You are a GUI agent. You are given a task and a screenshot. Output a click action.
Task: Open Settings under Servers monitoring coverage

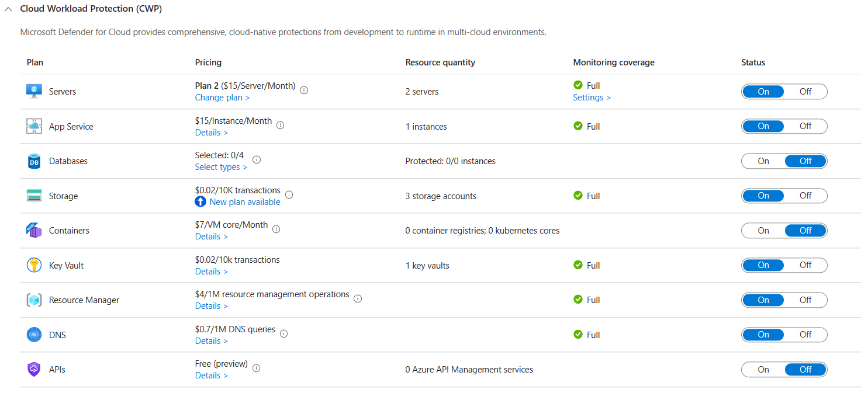tap(592, 98)
